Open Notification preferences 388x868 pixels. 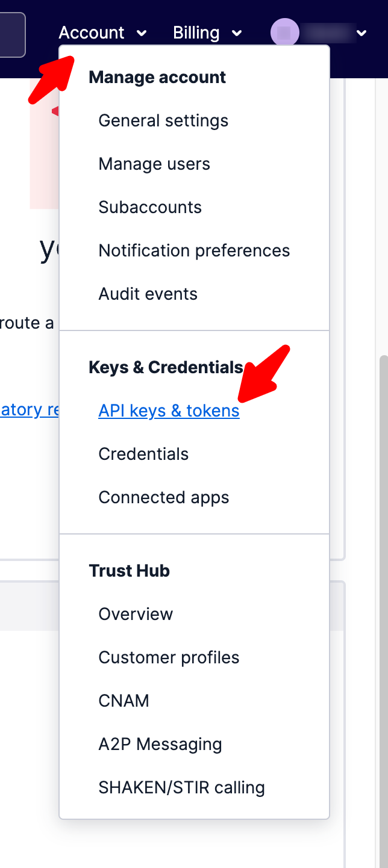tap(194, 250)
